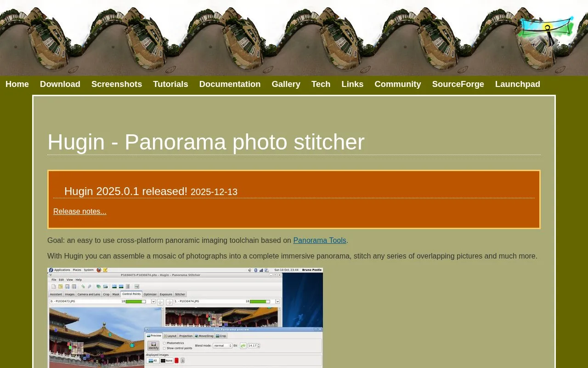Image resolution: width=588 pixels, height=368 pixels.
Task: Select Links in the navigation bar
Action: coord(352,84)
